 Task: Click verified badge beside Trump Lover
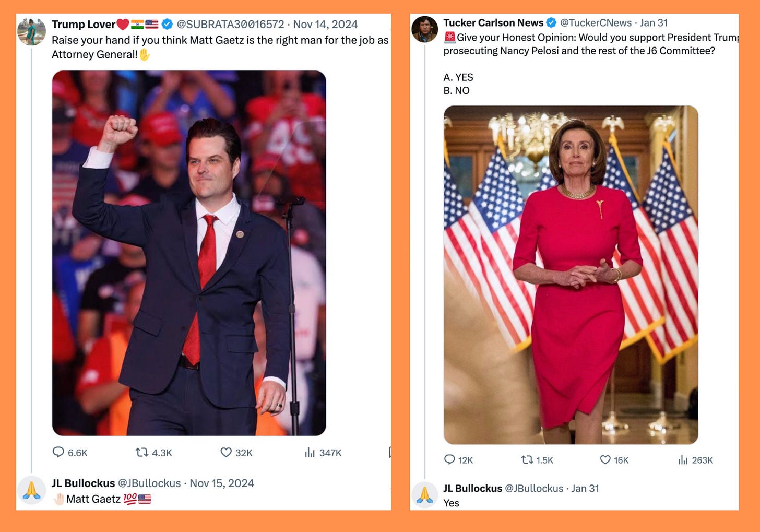[x=167, y=24]
